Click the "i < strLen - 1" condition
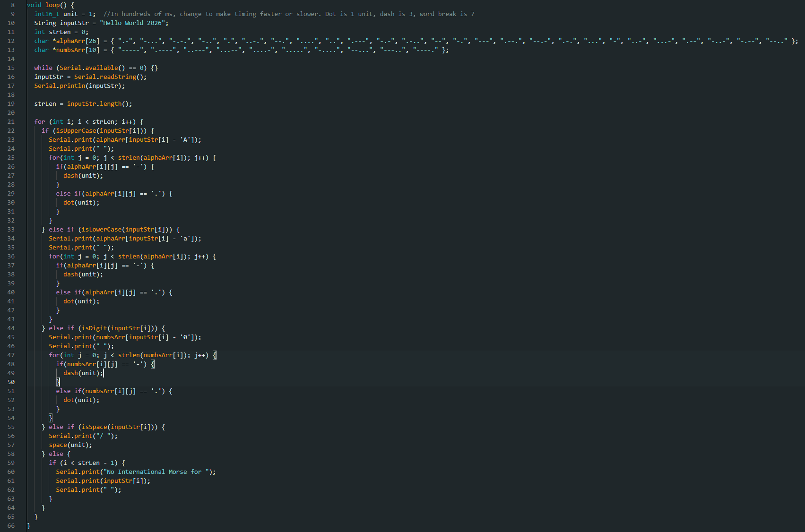The image size is (805, 532). (x=89, y=463)
